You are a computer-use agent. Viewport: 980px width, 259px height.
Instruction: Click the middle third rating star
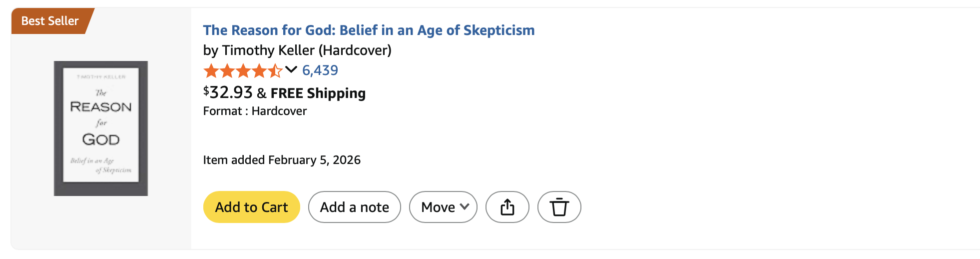pyautogui.click(x=243, y=71)
